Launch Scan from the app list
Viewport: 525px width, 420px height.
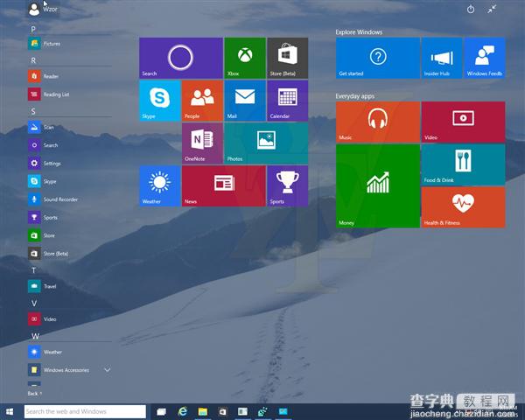click(41, 127)
